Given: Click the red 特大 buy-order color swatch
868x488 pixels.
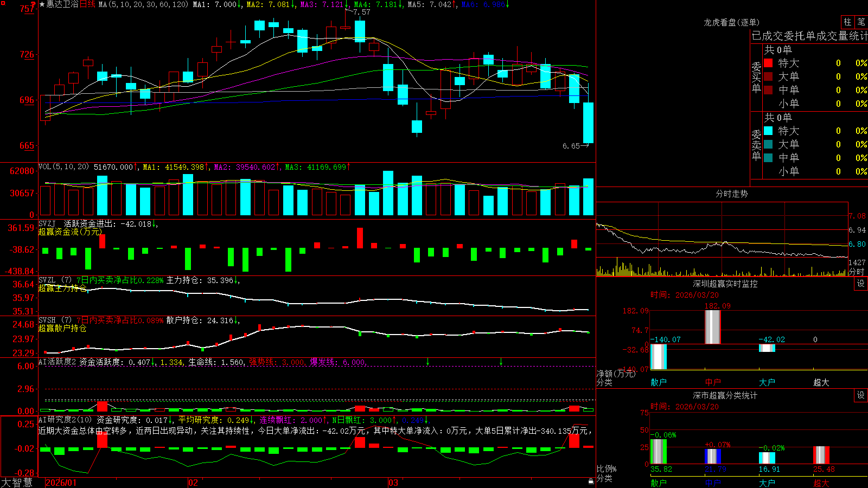Looking at the screenshot, I should point(768,63).
